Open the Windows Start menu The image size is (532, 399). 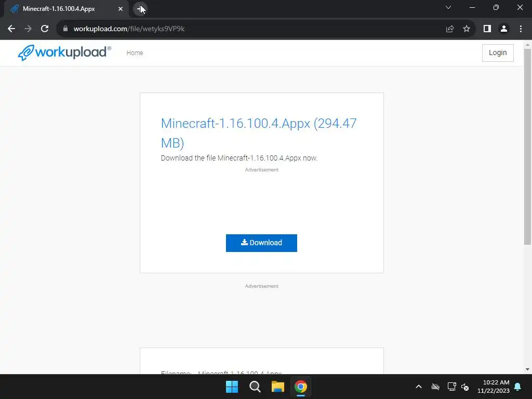click(x=232, y=387)
